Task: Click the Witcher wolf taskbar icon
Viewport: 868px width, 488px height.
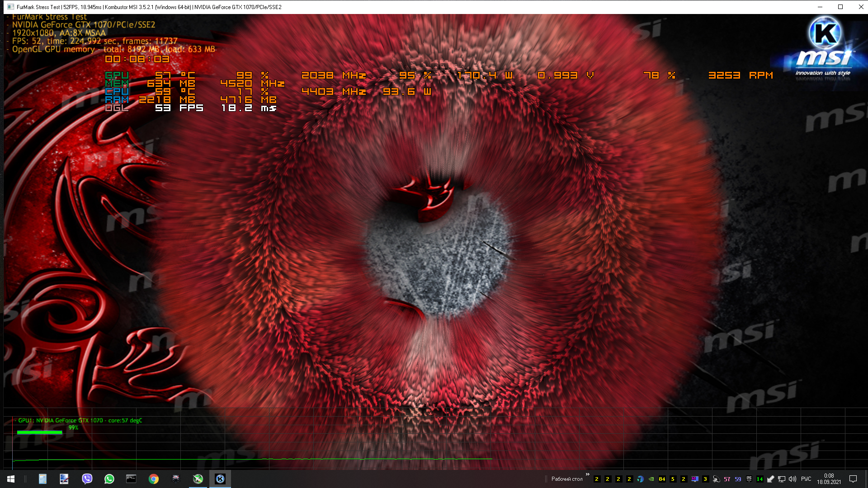Action: coord(175,479)
